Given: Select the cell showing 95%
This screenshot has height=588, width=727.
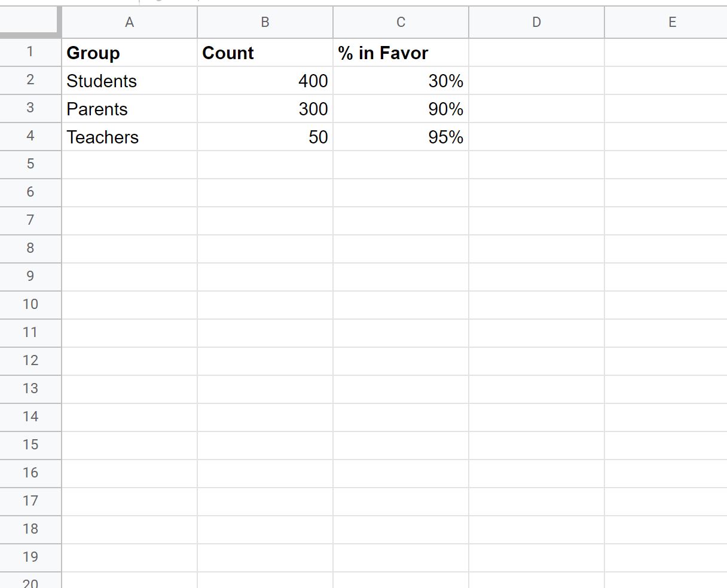Looking at the screenshot, I should pyautogui.click(x=401, y=137).
